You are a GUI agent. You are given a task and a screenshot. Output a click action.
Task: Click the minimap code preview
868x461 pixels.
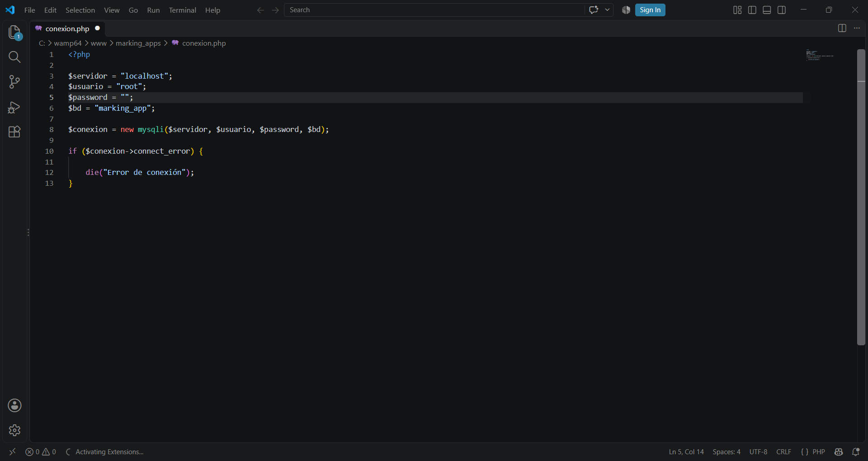(x=820, y=55)
